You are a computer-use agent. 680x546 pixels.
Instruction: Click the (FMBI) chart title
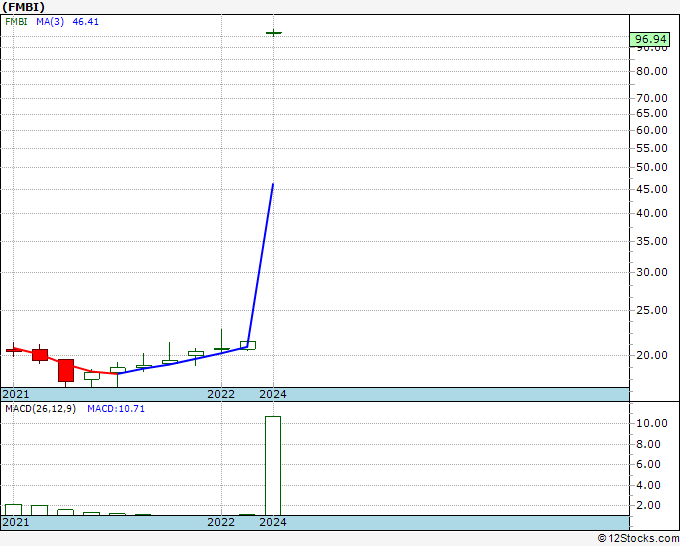click(x=23, y=7)
